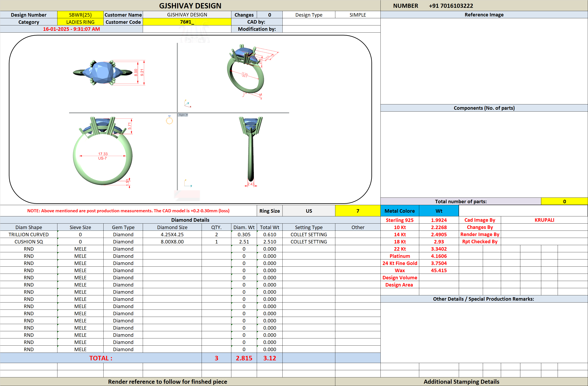Select the Diam. Wt value 0.305
588x386 pixels.
point(244,234)
